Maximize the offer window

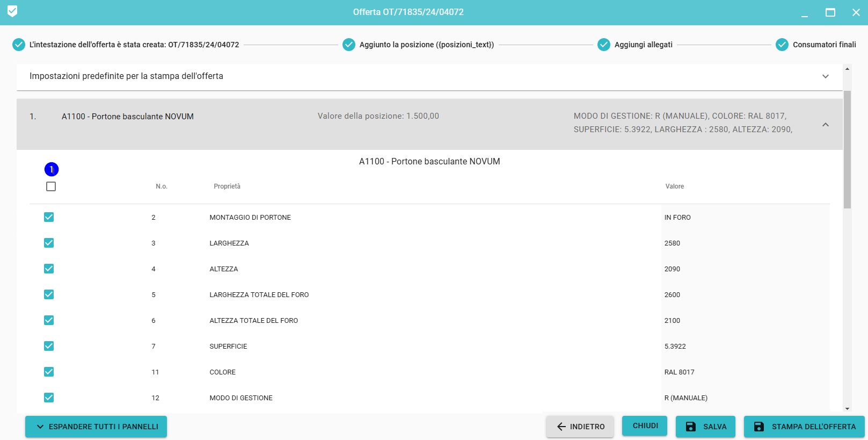(830, 12)
